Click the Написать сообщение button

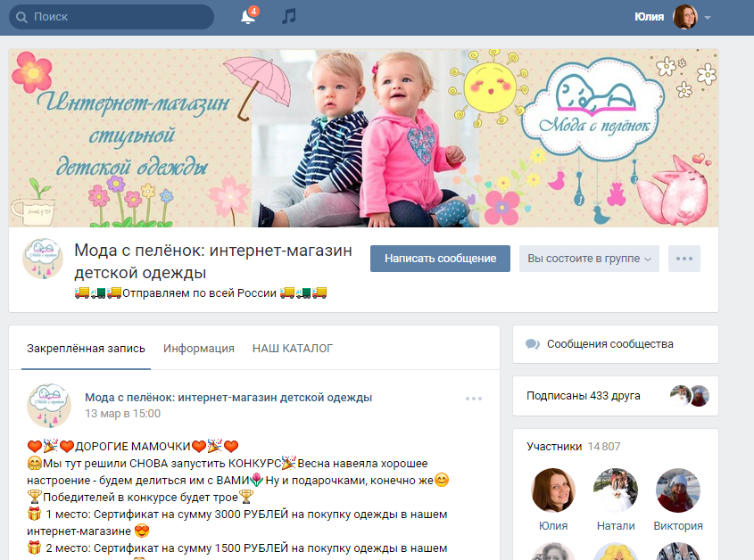coord(440,259)
